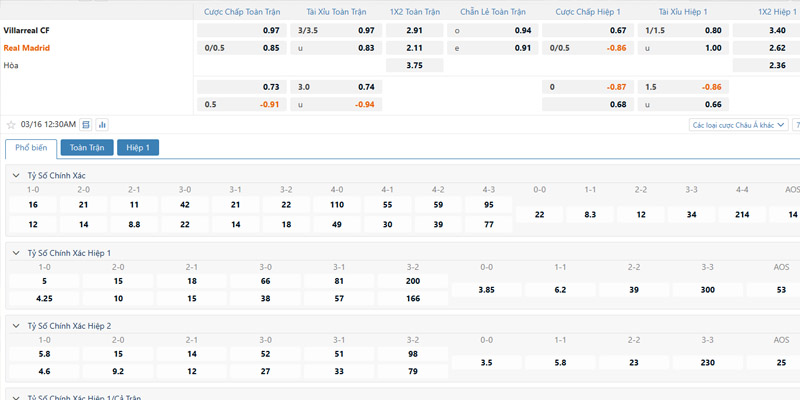Select 1X2 draw odds 3.75

(x=415, y=65)
